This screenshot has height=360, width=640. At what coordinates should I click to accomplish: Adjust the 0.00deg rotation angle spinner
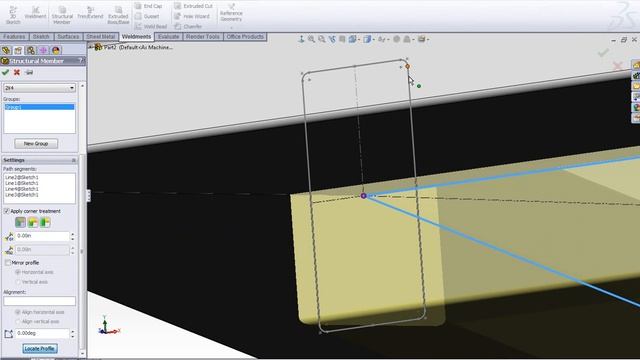(x=73, y=333)
